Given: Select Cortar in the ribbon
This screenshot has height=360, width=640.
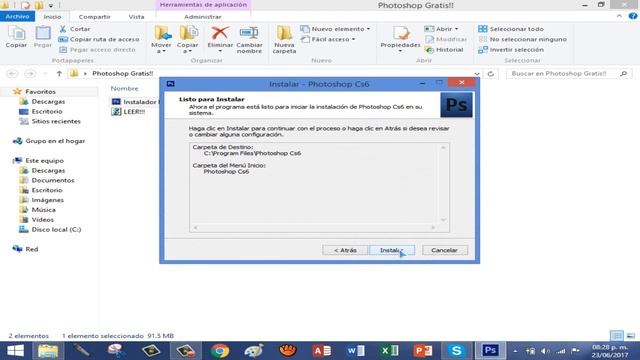Looking at the screenshot, I should (x=75, y=29).
